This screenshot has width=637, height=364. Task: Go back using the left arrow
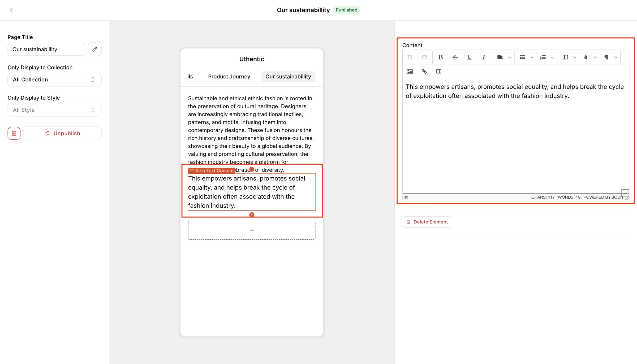(x=12, y=10)
